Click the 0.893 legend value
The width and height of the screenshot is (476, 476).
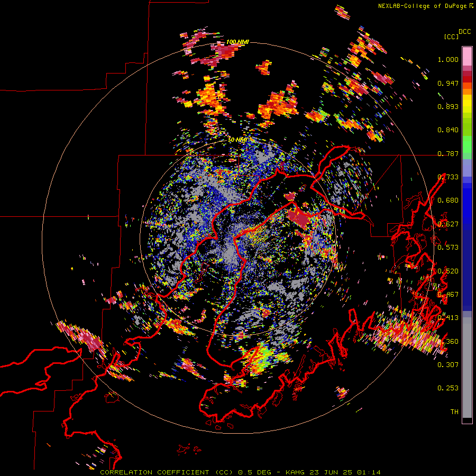tap(448, 106)
